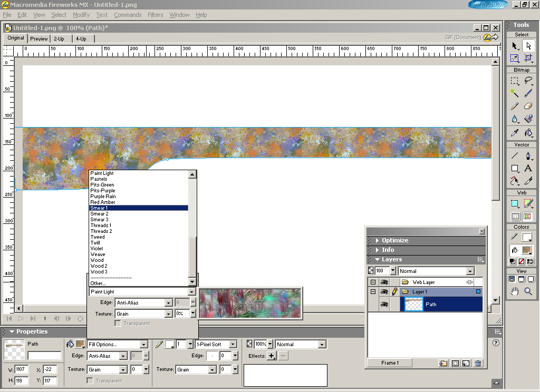Hide Layer 1 with its eye icon
The width and height of the screenshot is (540, 392).
[x=384, y=292]
